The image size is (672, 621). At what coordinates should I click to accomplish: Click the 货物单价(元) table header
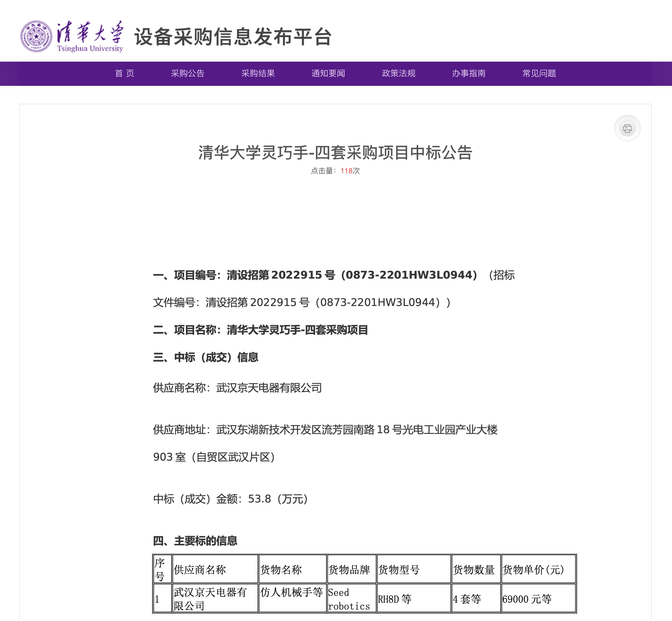pos(539,569)
